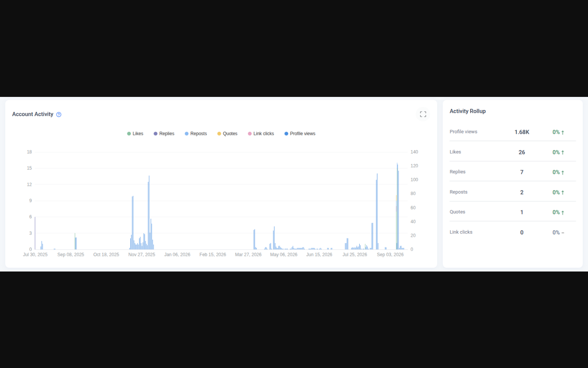Select the Link clicks rollup label

coord(461,232)
